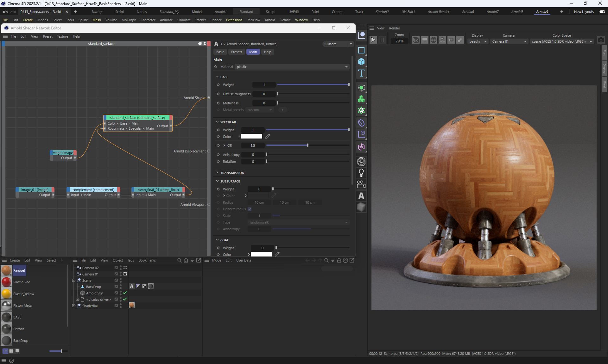Screen dimensions: 608x364
Task: Switch to the Presets tab
Action: pyautogui.click(x=236, y=52)
